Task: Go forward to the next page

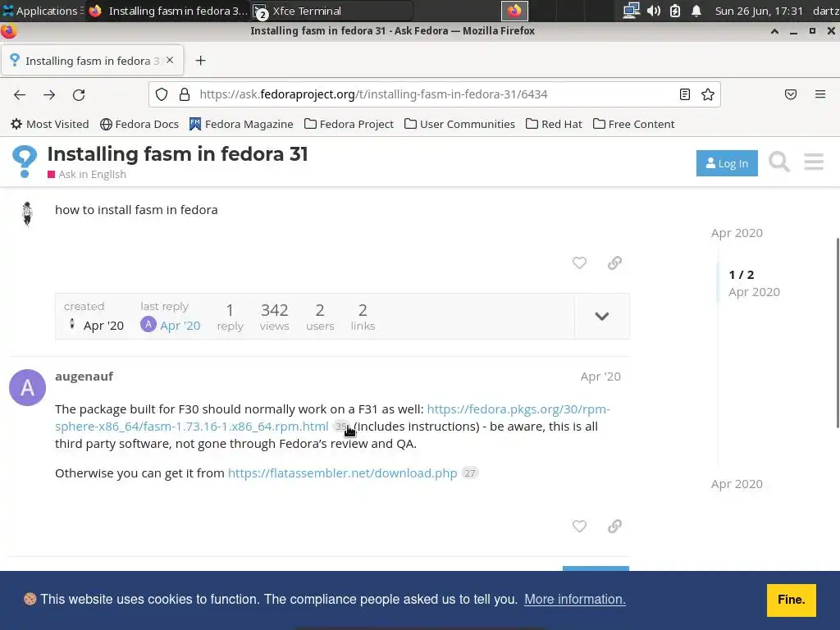Action: coord(49,95)
